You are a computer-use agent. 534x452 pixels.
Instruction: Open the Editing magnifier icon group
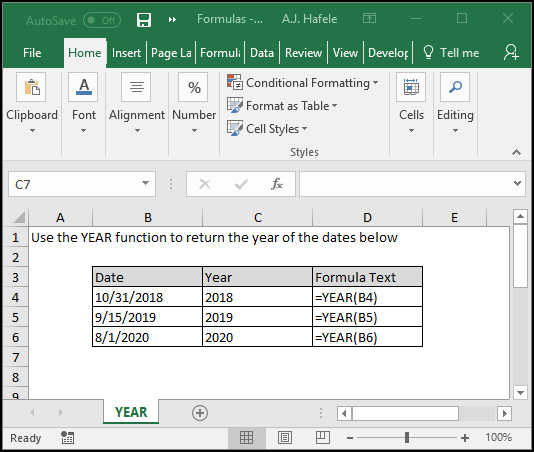(455, 87)
